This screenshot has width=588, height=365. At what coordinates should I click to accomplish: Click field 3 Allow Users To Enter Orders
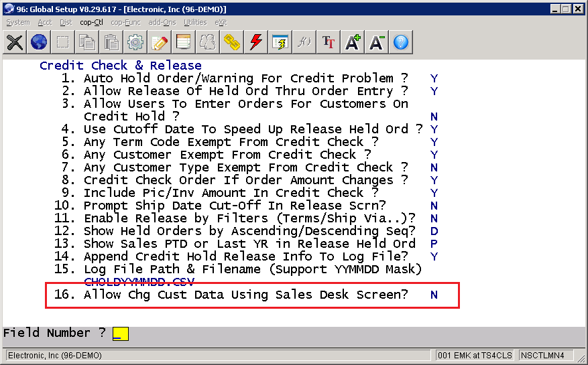pos(235,104)
